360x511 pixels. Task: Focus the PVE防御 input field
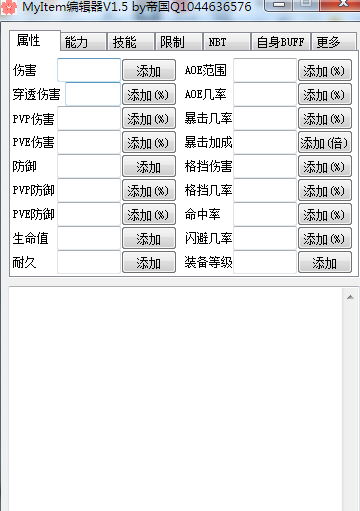89,214
